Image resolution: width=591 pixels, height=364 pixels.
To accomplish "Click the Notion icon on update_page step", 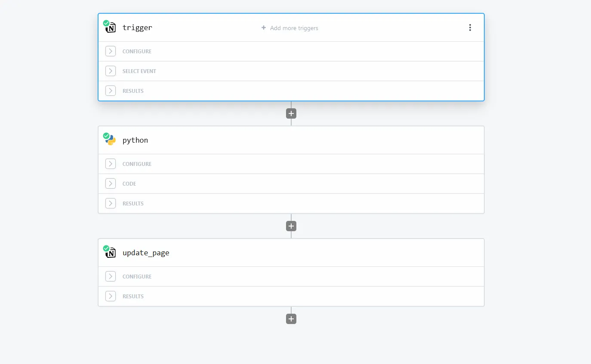I will click(x=111, y=253).
